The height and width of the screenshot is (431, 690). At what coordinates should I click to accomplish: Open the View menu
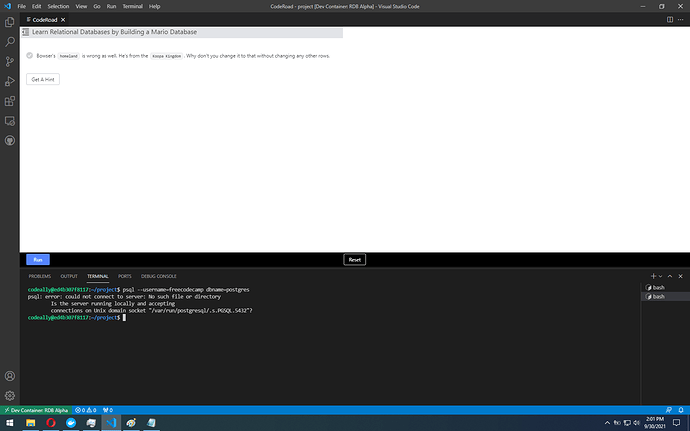click(81, 6)
